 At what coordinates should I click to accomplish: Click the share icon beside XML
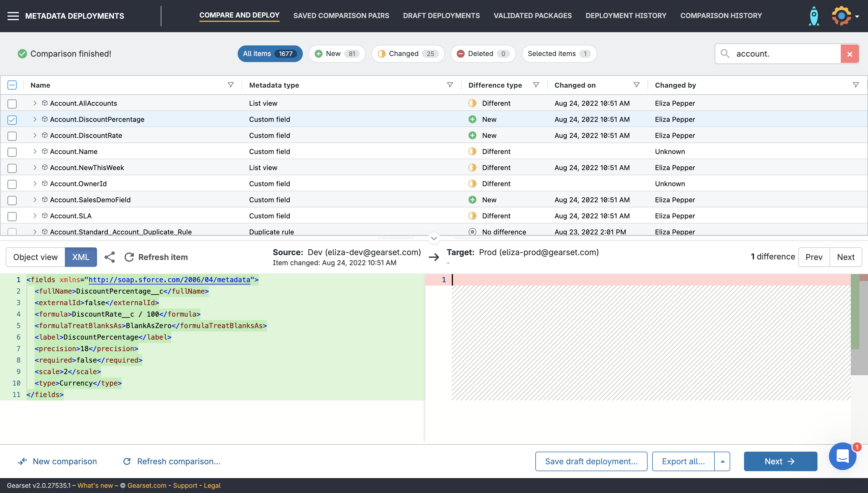tap(110, 257)
